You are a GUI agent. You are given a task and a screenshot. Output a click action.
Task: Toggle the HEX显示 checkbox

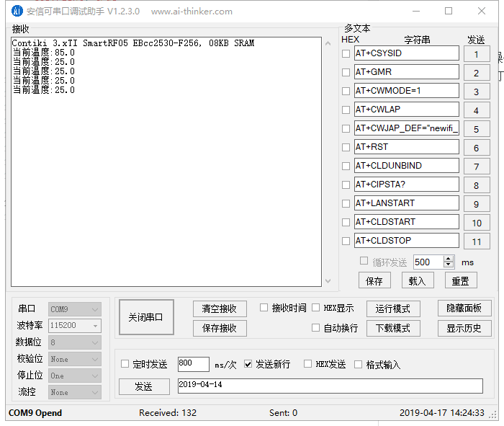click(x=315, y=308)
